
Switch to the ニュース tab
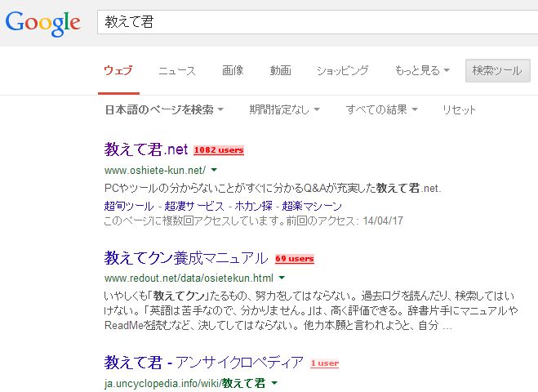pos(177,71)
